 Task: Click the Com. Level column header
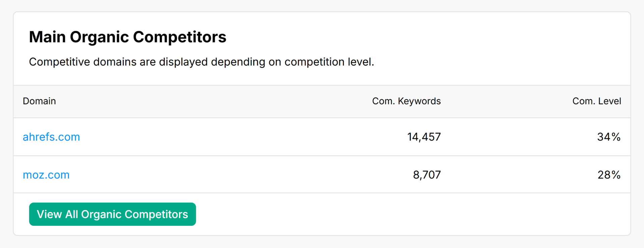point(596,101)
